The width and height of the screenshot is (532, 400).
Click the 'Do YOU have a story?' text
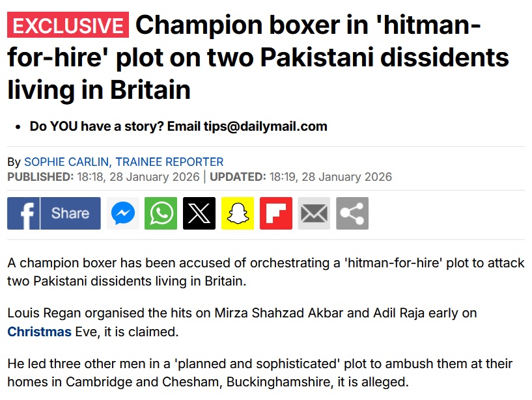point(97,126)
